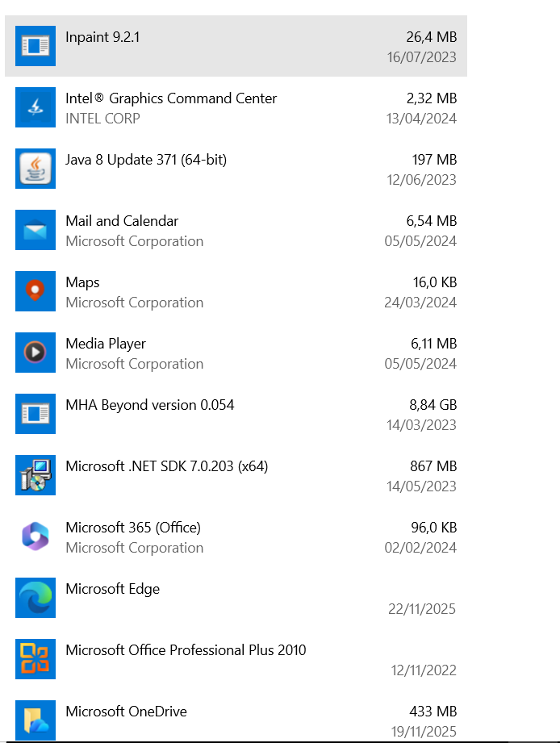Click the Inpaint 9.2.1 app icon
The width and height of the screenshot is (560, 743).
click(x=35, y=46)
